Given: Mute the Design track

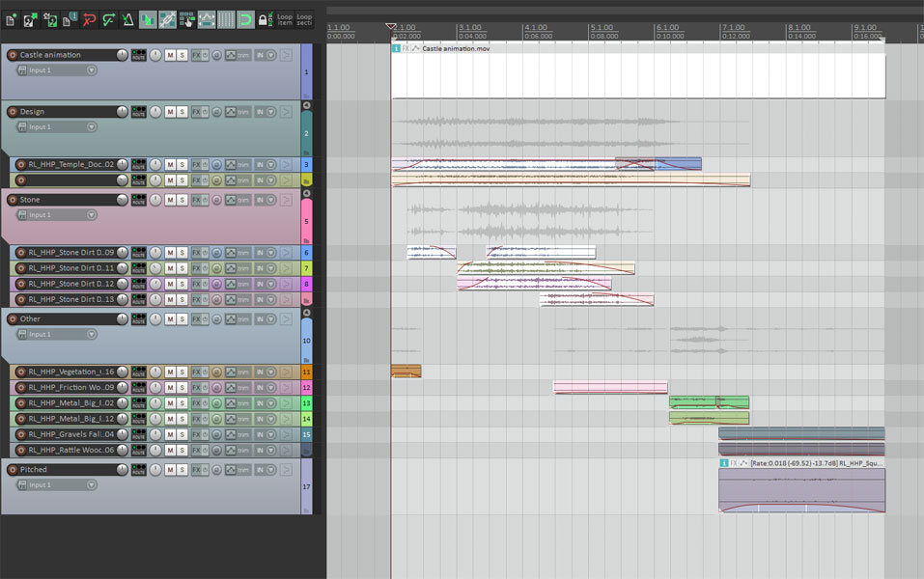Looking at the screenshot, I should click(x=170, y=112).
